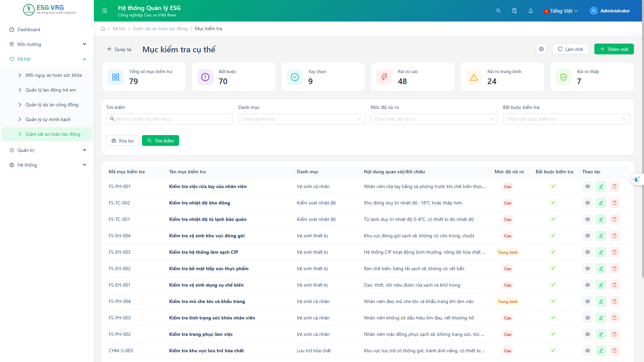Expand the Môi trường sidebar section
The height and width of the screenshot is (362, 644).
click(47, 44)
